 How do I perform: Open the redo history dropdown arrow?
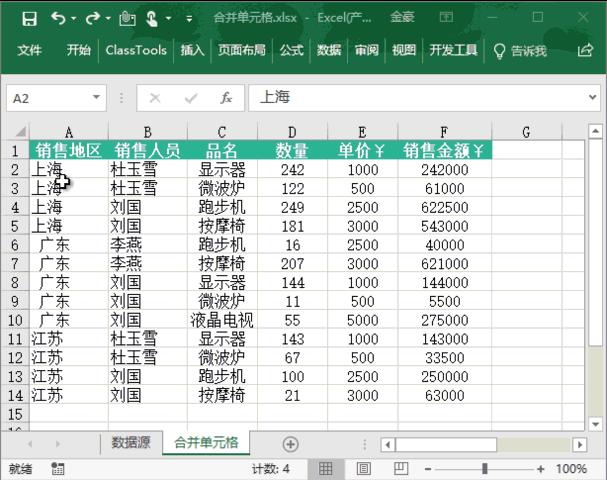(x=108, y=18)
